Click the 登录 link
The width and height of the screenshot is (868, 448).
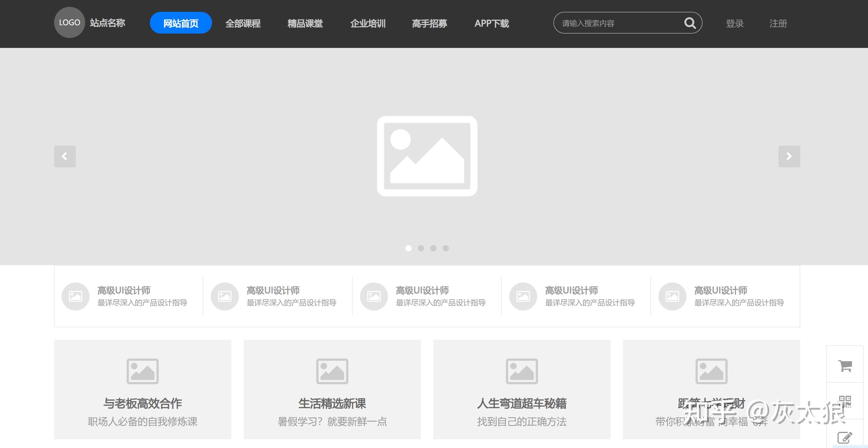735,23
